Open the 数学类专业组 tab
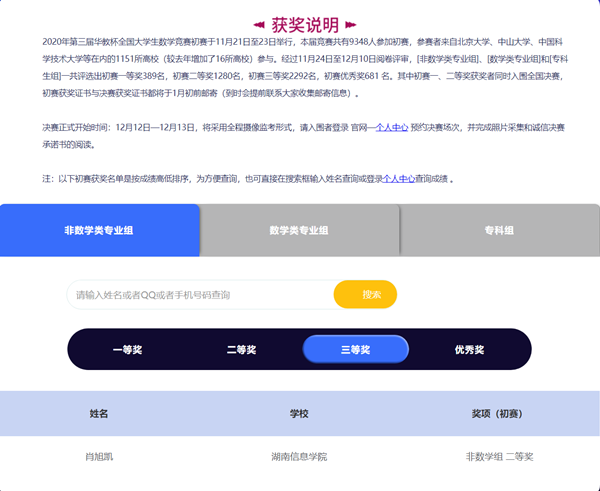600x491 pixels. pos(299,230)
